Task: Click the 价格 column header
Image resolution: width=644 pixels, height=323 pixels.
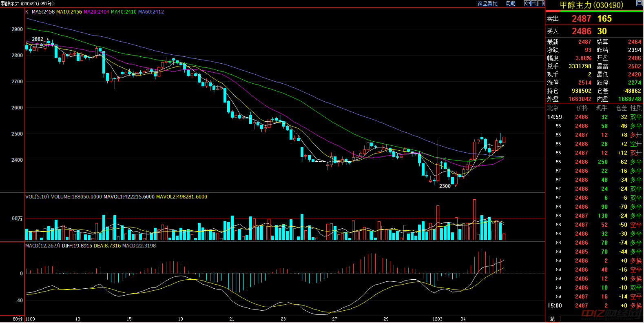Action: coord(582,108)
